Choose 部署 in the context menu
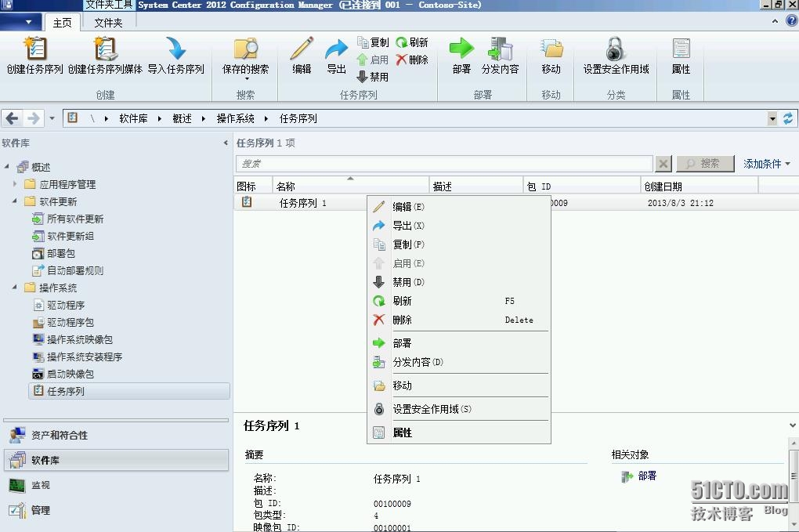 coord(458,343)
